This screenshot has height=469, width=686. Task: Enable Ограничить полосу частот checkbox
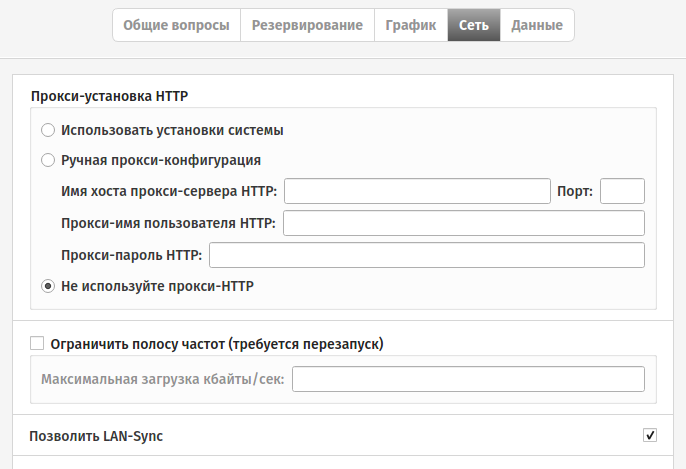click(37, 343)
